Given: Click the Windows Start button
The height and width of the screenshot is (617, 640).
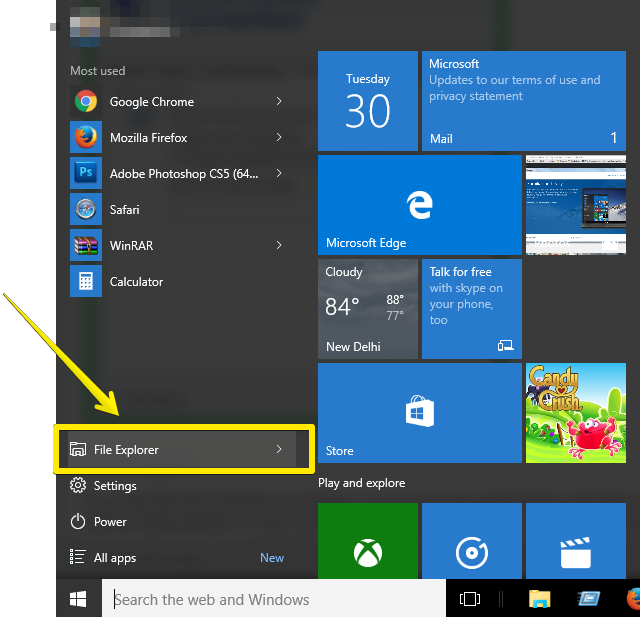Looking at the screenshot, I should 78,599.
